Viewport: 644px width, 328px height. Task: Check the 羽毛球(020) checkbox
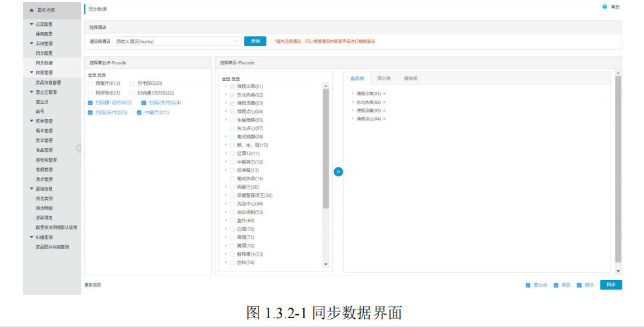(132, 83)
